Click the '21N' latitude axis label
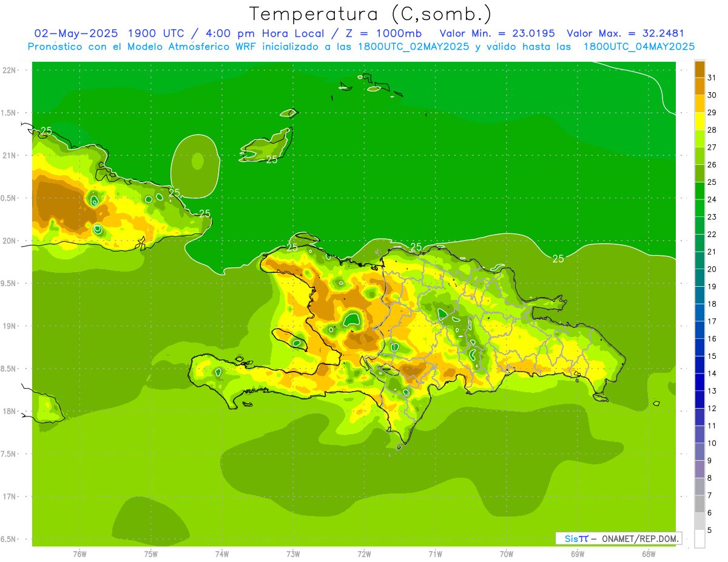 pos(10,156)
